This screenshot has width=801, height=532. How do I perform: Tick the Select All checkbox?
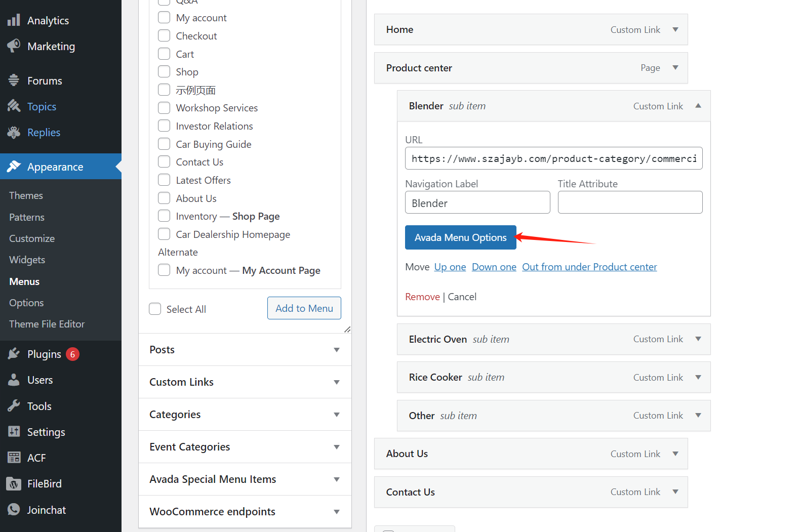(155, 309)
